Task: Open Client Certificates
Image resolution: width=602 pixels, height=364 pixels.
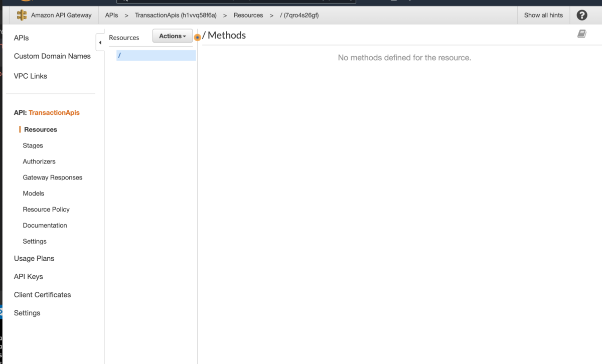Action: pos(43,295)
